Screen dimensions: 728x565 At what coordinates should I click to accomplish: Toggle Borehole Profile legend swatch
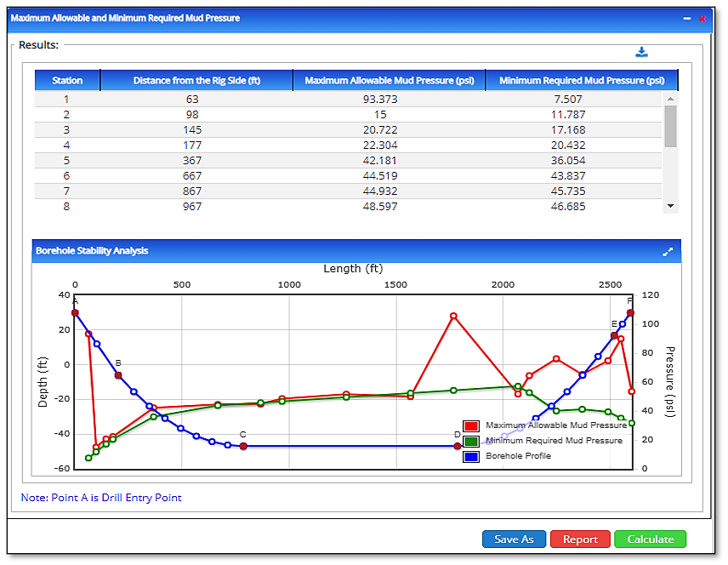pyautogui.click(x=471, y=457)
